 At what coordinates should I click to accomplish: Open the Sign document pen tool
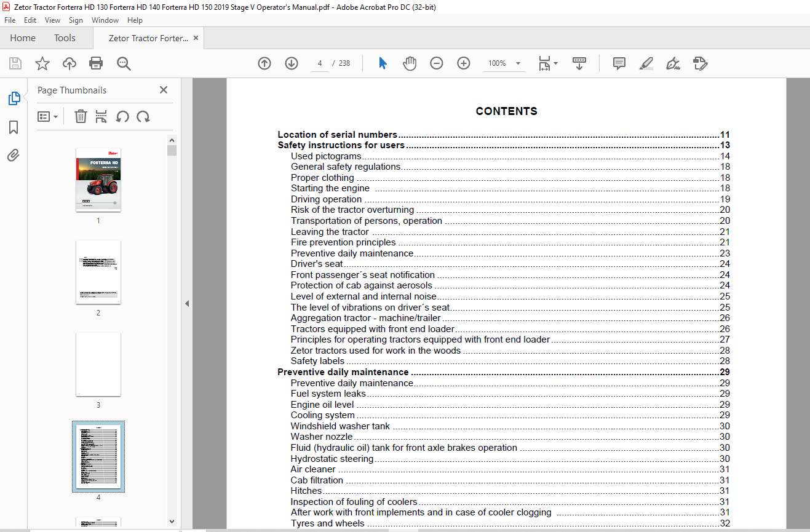(x=673, y=63)
